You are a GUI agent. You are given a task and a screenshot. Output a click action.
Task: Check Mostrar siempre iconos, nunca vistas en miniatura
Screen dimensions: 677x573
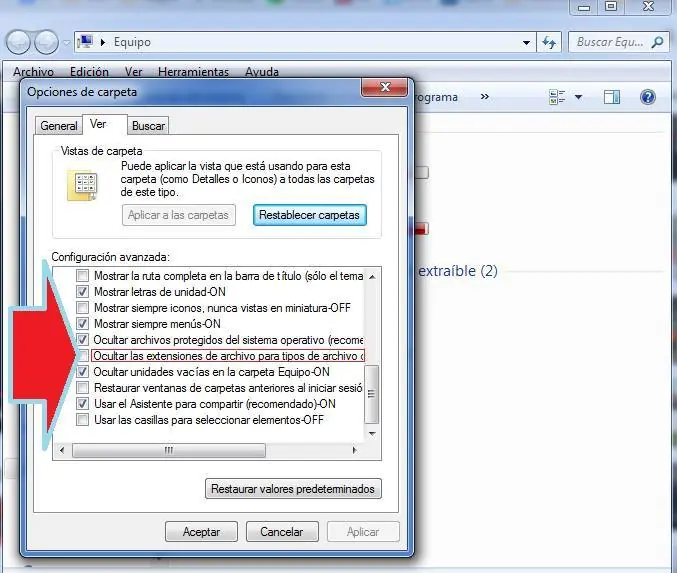[82, 307]
